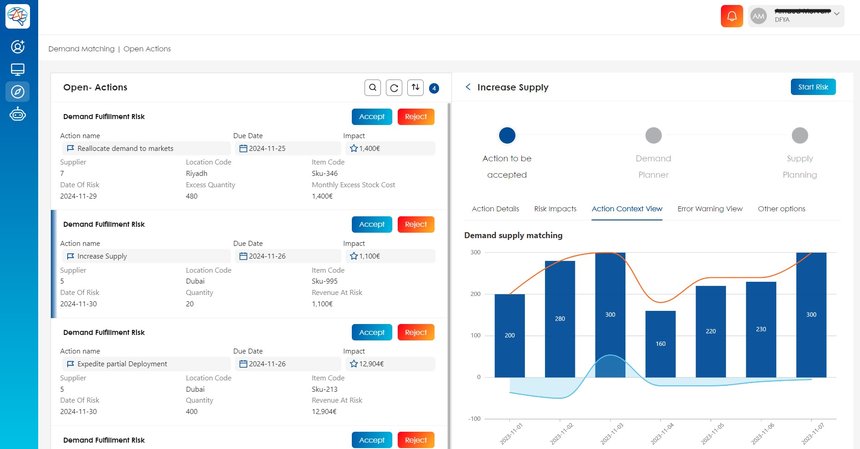Click the Demand Matching breadcrumb link
The width and height of the screenshot is (860, 449).
point(81,49)
